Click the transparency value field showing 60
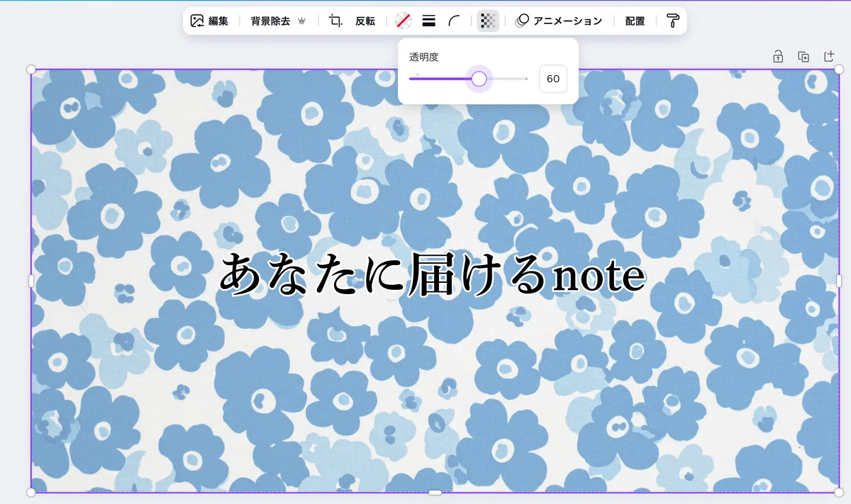 point(553,79)
